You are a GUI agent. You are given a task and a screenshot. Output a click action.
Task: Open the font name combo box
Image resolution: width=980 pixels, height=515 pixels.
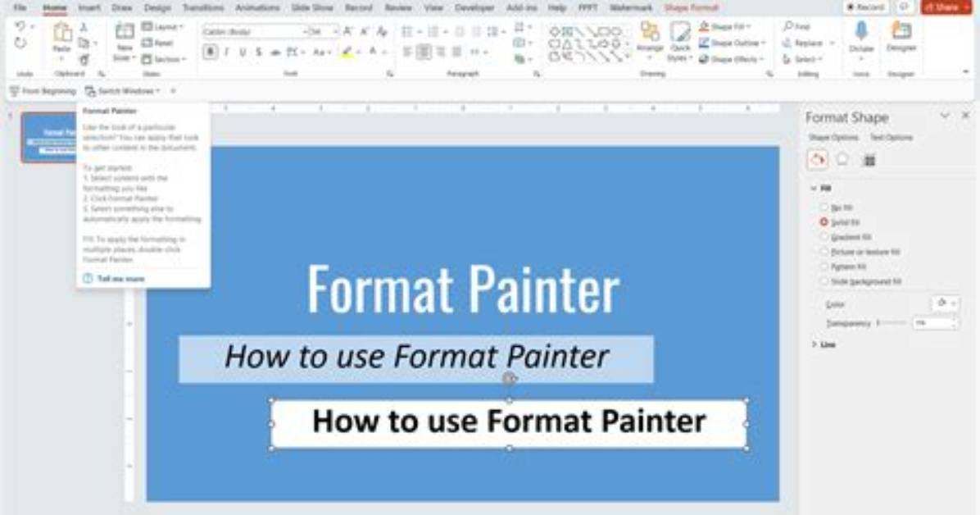point(254,31)
